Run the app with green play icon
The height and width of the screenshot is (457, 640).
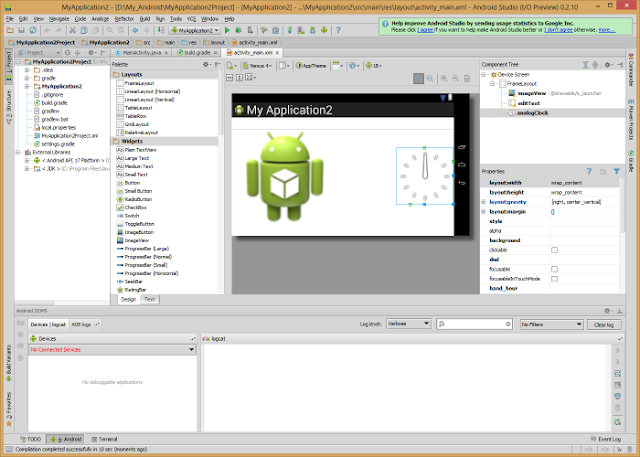(x=227, y=30)
